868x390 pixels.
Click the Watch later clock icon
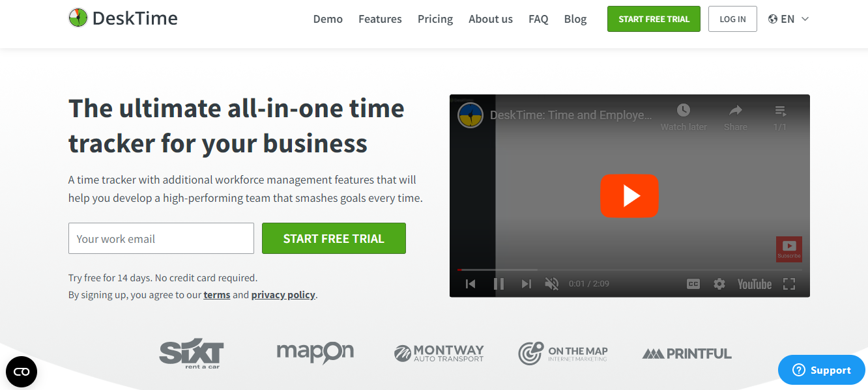(x=684, y=110)
